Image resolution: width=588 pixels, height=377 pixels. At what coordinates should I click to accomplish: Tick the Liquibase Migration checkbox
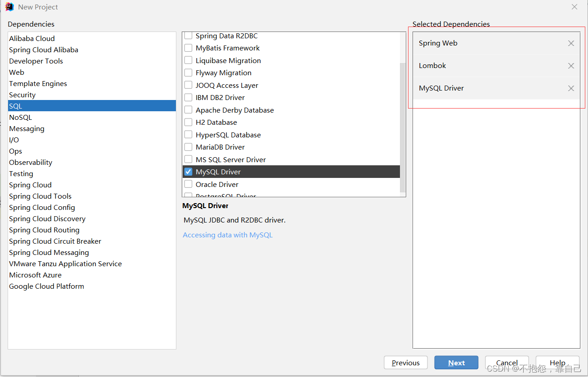click(x=189, y=60)
